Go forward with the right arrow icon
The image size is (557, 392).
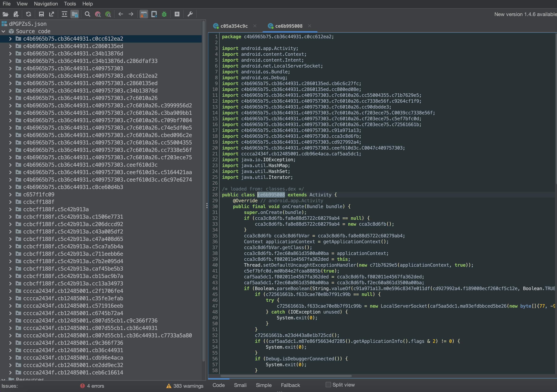[131, 14]
